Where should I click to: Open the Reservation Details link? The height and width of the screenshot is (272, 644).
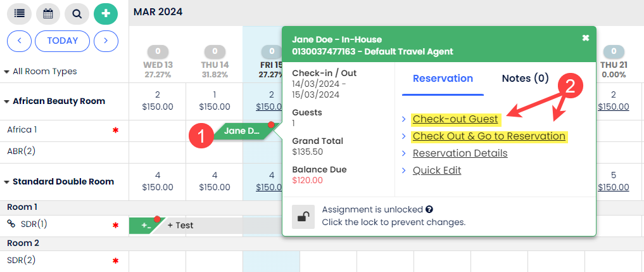tap(460, 153)
